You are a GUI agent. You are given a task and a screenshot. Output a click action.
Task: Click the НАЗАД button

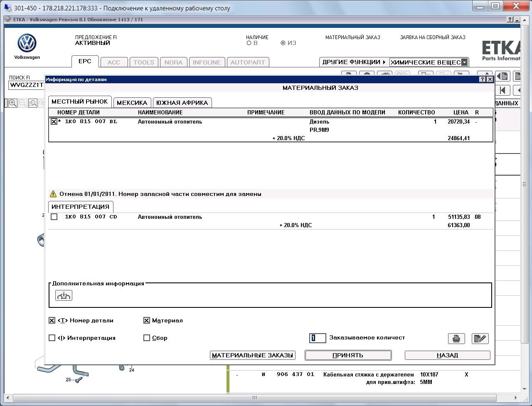click(448, 355)
